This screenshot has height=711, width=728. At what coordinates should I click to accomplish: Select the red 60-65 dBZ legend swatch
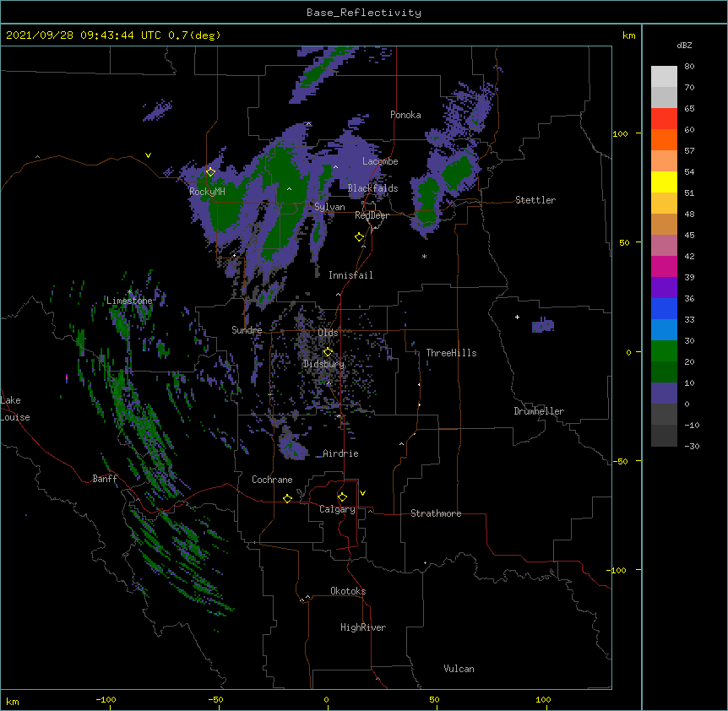pos(664,118)
